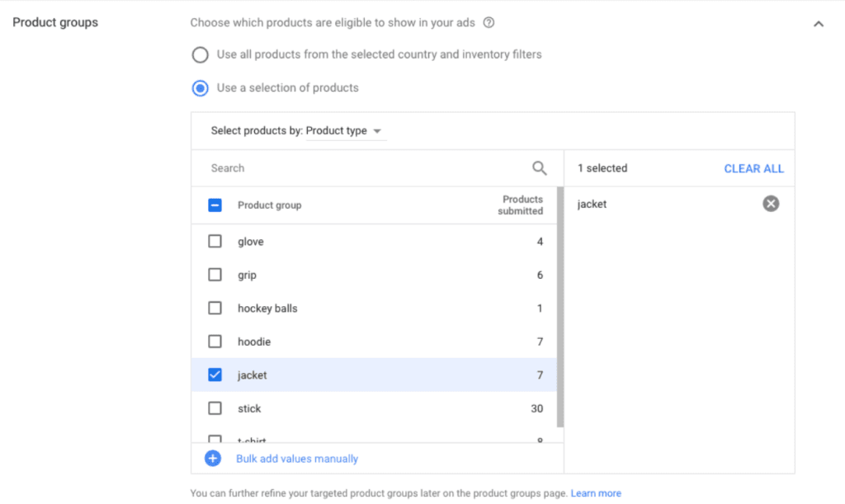Open the Product type dropdown
This screenshot has width=845, height=504.
(x=345, y=131)
